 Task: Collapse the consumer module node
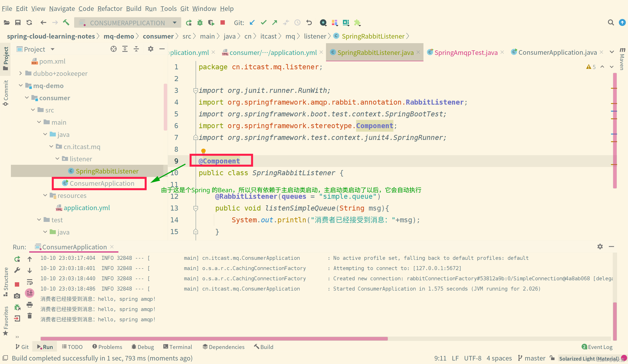(27, 98)
